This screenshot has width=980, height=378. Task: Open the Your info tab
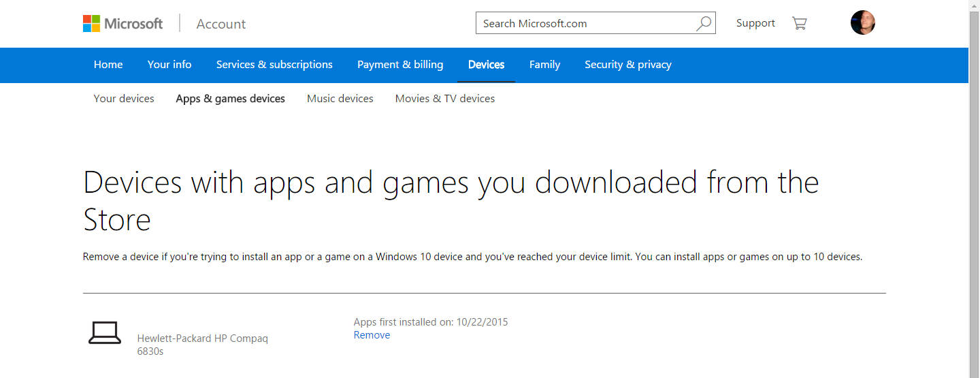[x=169, y=65]
